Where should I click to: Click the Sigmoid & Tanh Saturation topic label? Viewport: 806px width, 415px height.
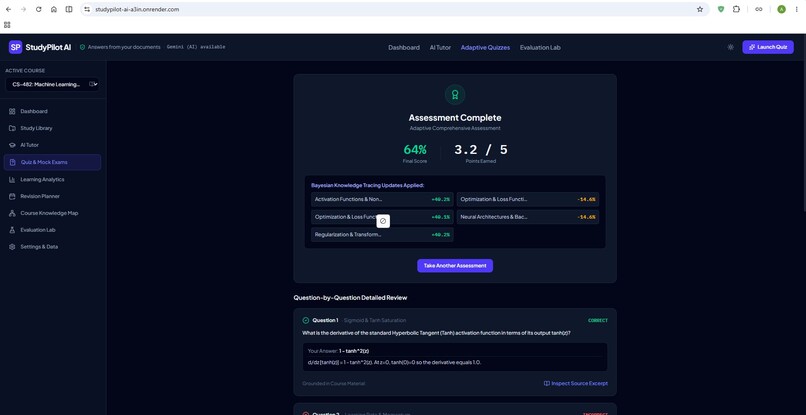pyautogui.click(x=375, y=320)
